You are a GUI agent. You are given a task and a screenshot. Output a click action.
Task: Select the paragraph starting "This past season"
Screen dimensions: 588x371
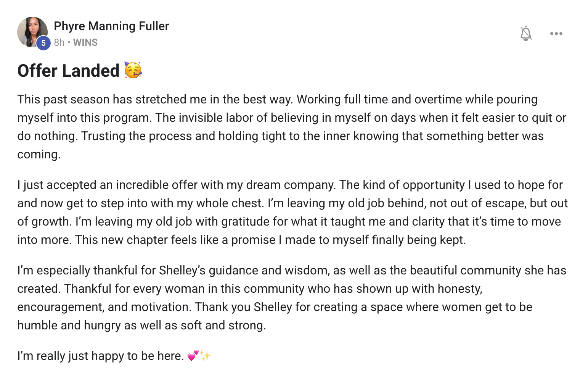coord(292,127)
